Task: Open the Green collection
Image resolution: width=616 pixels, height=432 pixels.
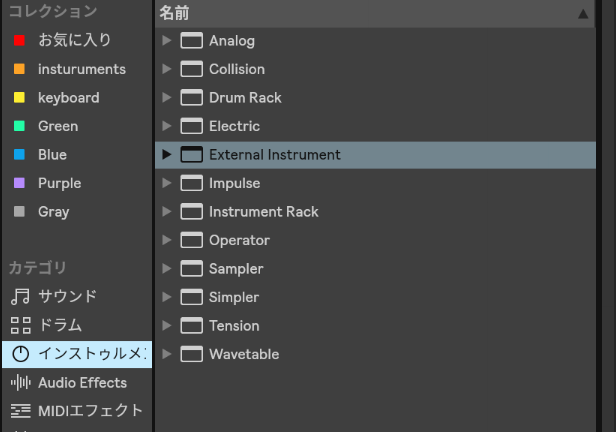Action: pyautogui.click(x=57, y=126)
